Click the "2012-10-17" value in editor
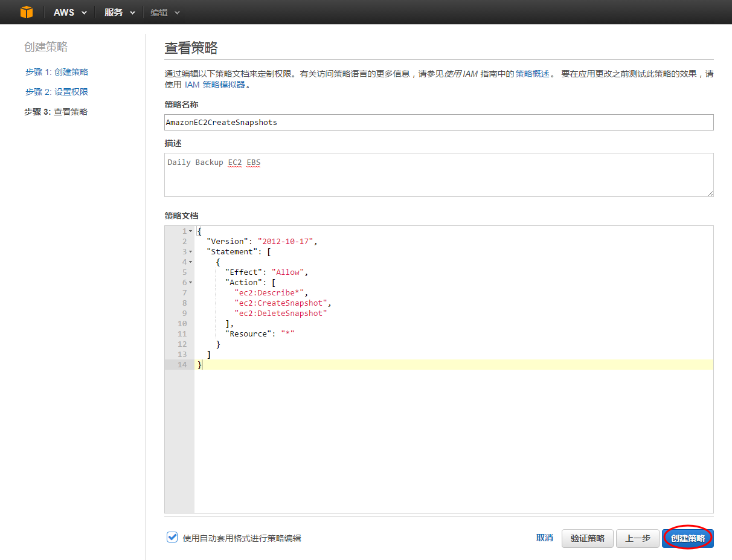 click(x=285, y=242)
